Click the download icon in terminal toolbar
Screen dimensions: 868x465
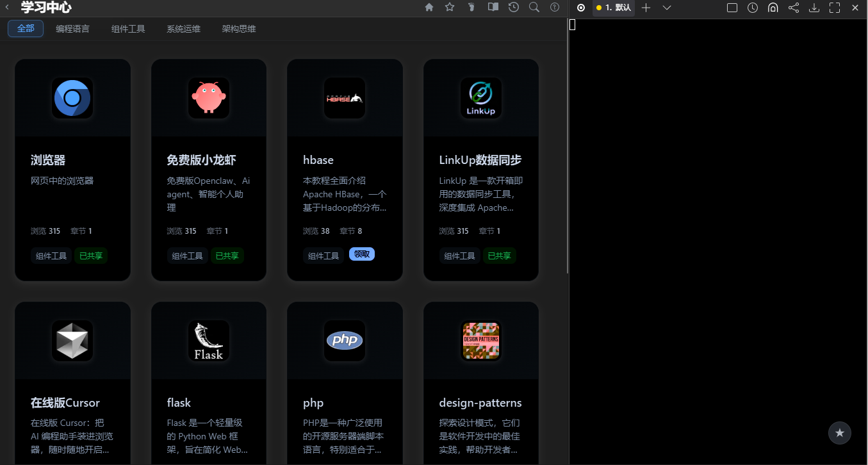814,8
